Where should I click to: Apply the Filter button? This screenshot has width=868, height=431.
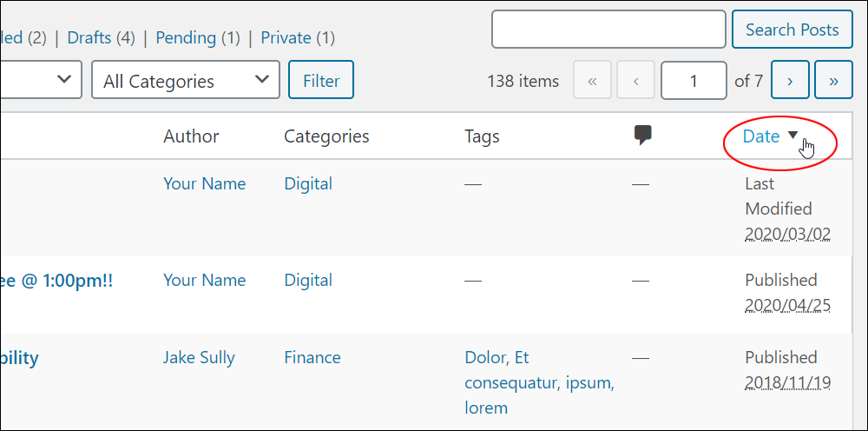coord(321,80)
